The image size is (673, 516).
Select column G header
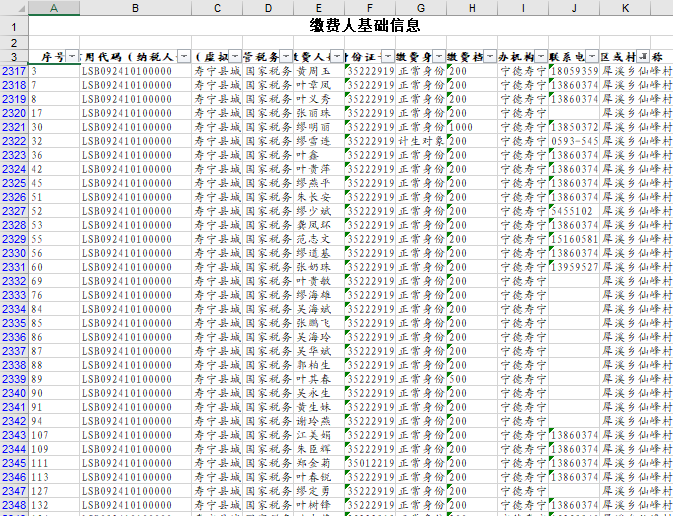421,8
